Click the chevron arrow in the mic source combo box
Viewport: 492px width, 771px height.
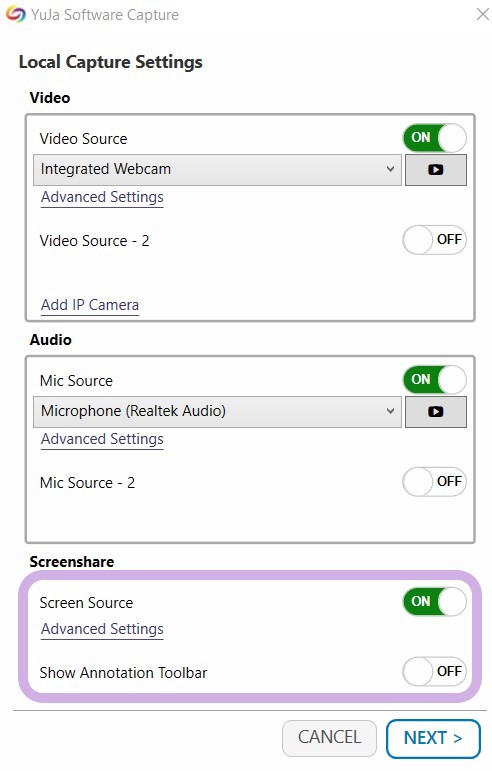click(390, 411)
